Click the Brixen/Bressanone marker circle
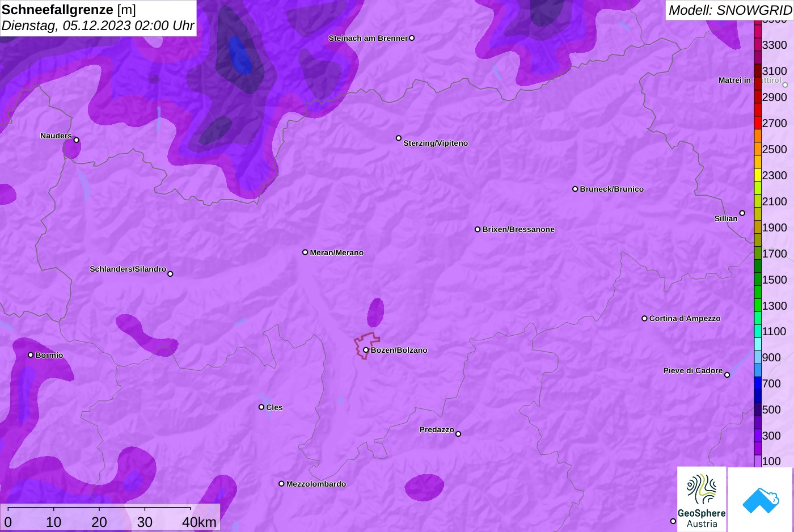794x532 pixels. [x=478, y=229]
